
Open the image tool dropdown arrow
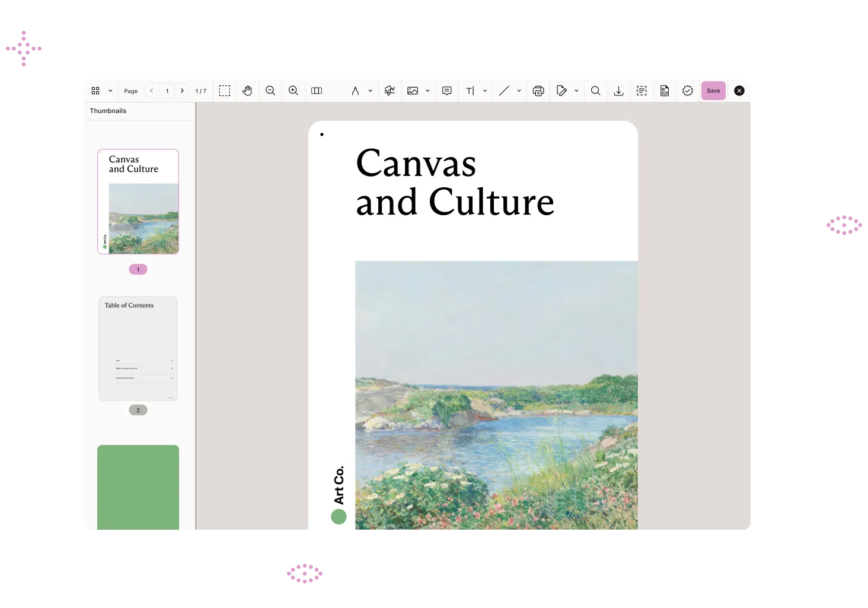427,91
